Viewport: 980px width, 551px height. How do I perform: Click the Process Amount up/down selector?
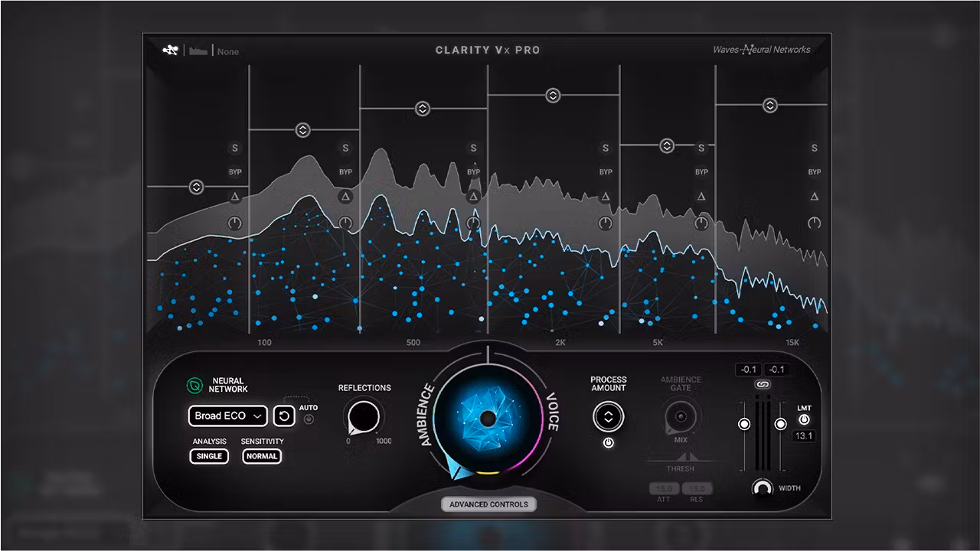pyautogui.click(x=608, y=417)
